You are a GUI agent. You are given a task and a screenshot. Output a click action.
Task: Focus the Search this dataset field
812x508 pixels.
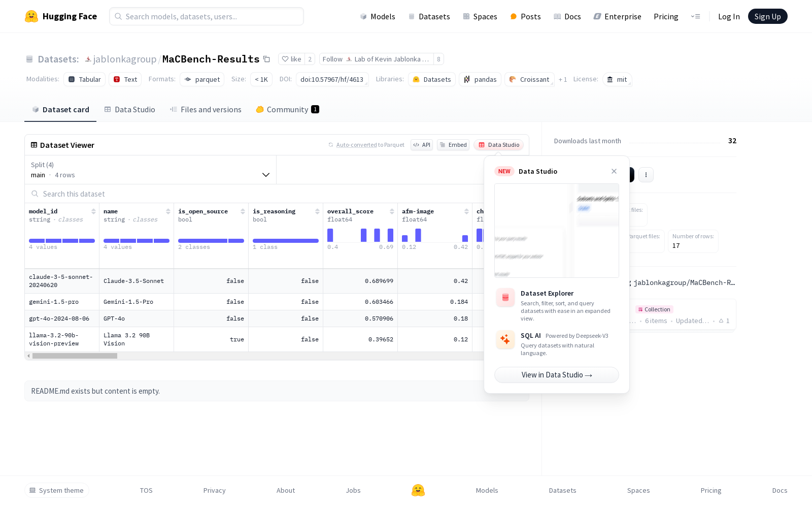[254, 194]
